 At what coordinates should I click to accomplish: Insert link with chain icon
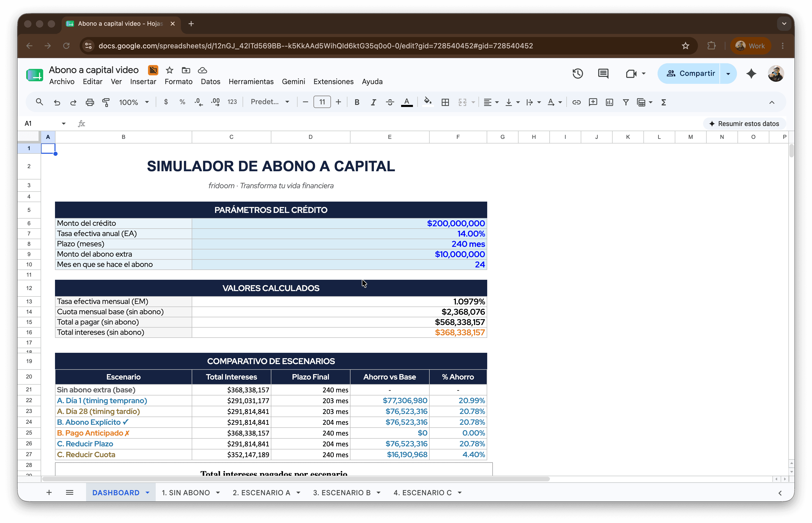point(577,102)
